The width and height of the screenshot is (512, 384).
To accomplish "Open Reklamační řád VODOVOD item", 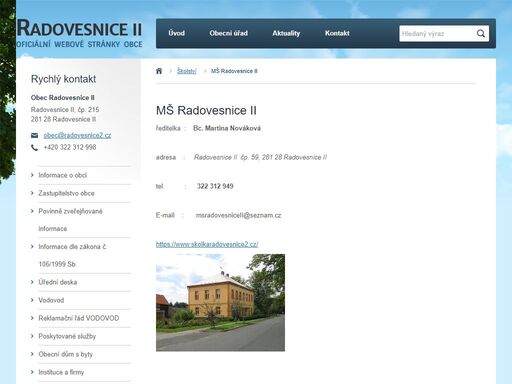I will tap(79, 318).
